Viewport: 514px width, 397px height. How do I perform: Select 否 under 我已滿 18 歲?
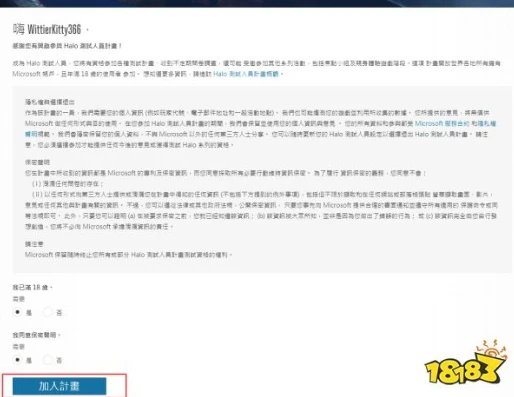[x=48, y=312]
